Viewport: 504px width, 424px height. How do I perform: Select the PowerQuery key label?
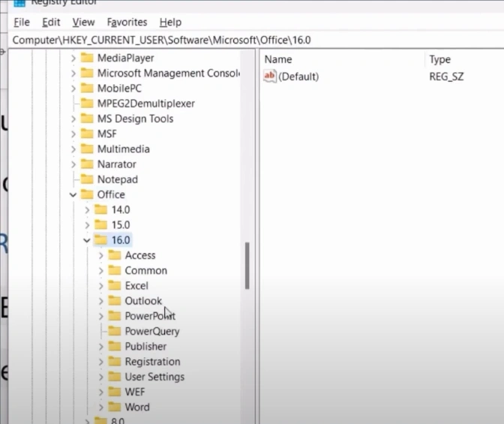click(x=152, y=332)
